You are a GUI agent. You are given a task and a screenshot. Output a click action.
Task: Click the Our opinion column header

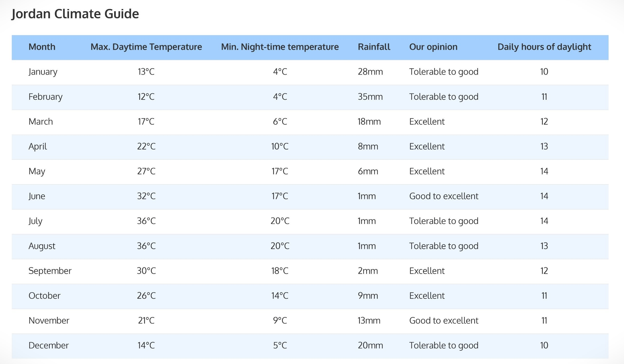click(x=433, y=47)
